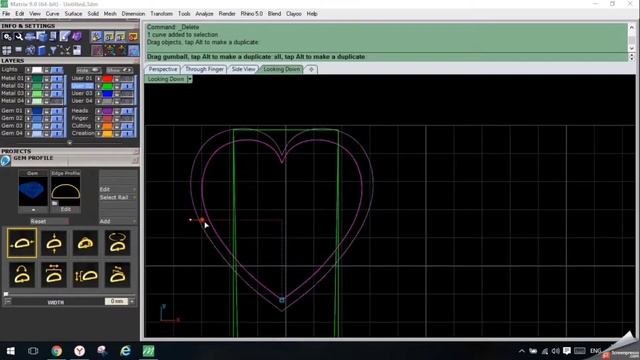Open the Looking Down viewport dropdown arrow
This screenshot has height=360, width=640.
pos(189,79)
